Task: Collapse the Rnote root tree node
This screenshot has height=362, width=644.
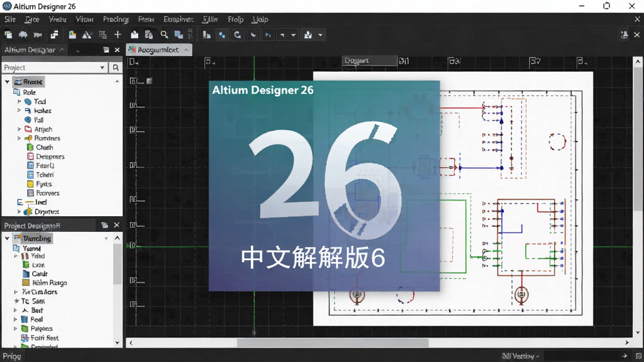Action: [x=7, y=82]
